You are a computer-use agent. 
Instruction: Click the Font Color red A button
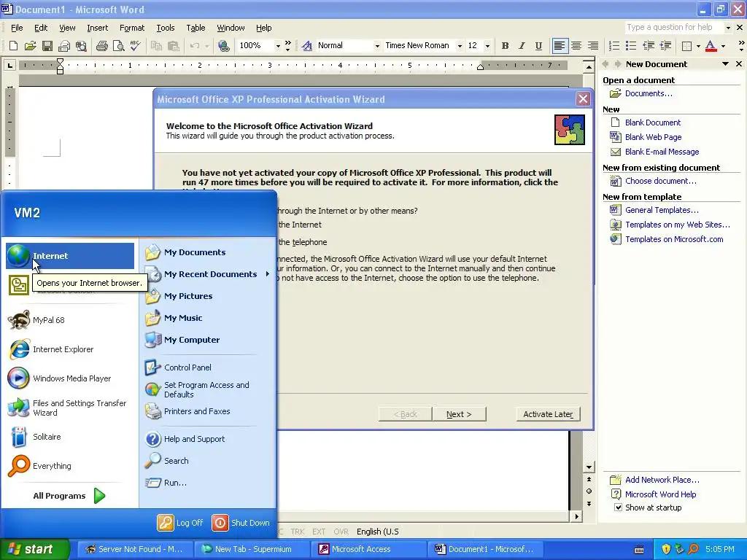coord(711,46)
